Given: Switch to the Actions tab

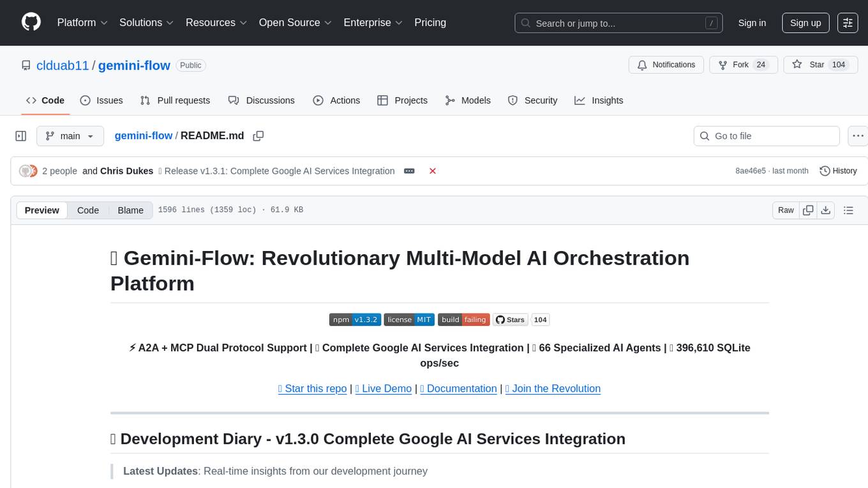Looking at the screenshot, I should pyautogui.click(x=336, y=100).
